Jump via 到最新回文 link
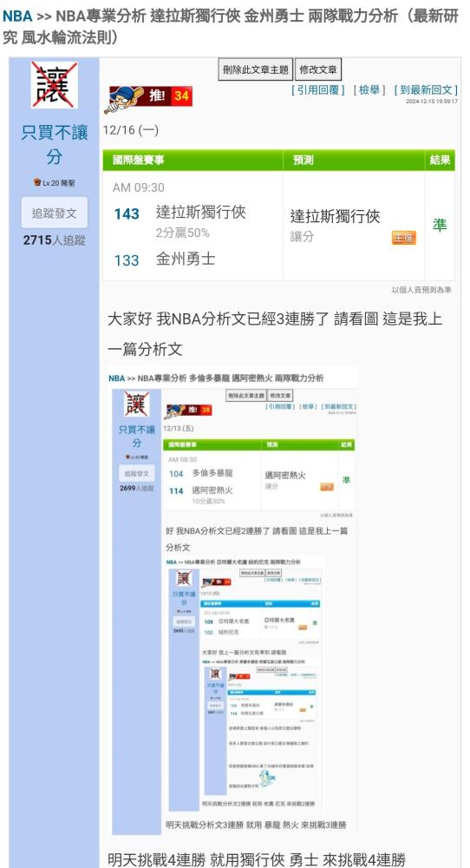This screenshot has height=868, width=470. (x=427, y=89)
